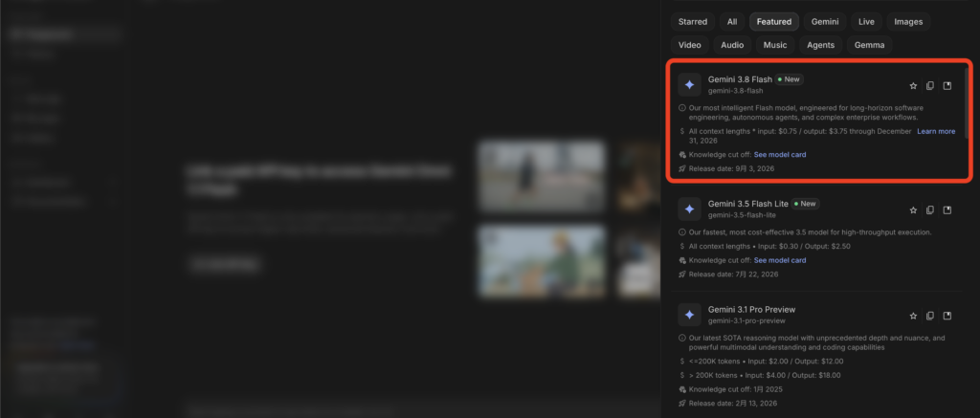The width and height of the screenshot is (980, 418).
Task: Click the New badge on Gemini 3.5 Flash Lite
Action: tap(805, 204)
